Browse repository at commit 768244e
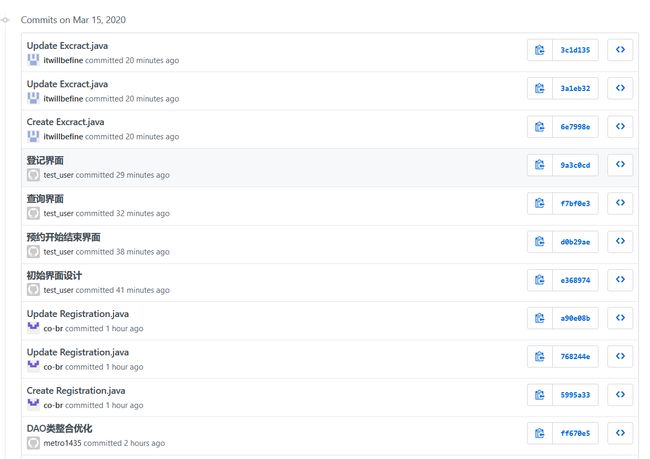 [x=620, y=357]
